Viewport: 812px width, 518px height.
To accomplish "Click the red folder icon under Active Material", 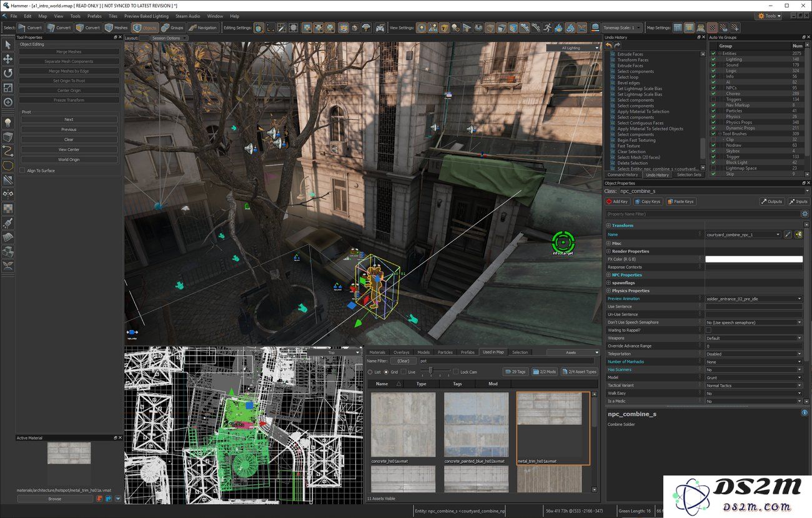I will click(99, 499).
